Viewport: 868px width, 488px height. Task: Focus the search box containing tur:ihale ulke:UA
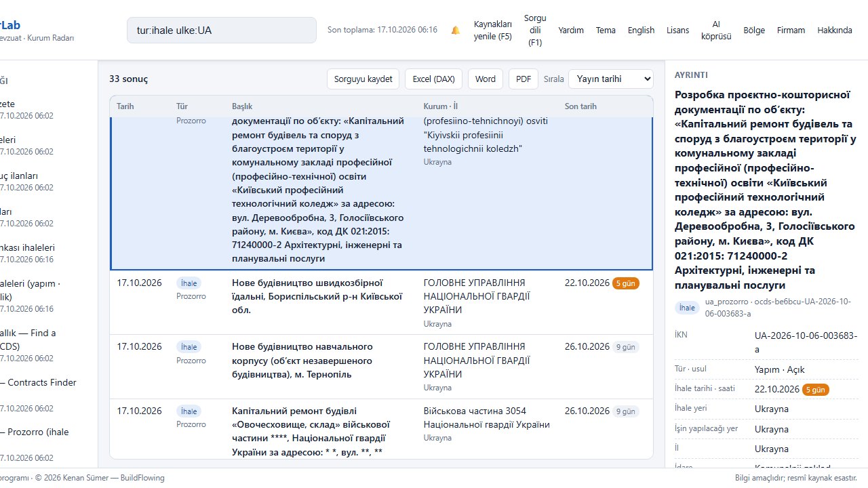[222, 30]
